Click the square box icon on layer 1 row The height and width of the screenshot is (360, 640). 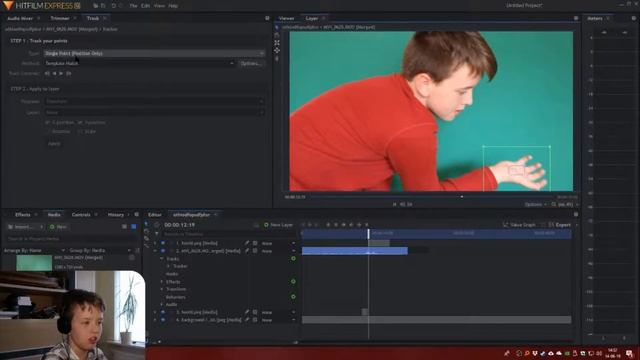[x=255, y=243]
